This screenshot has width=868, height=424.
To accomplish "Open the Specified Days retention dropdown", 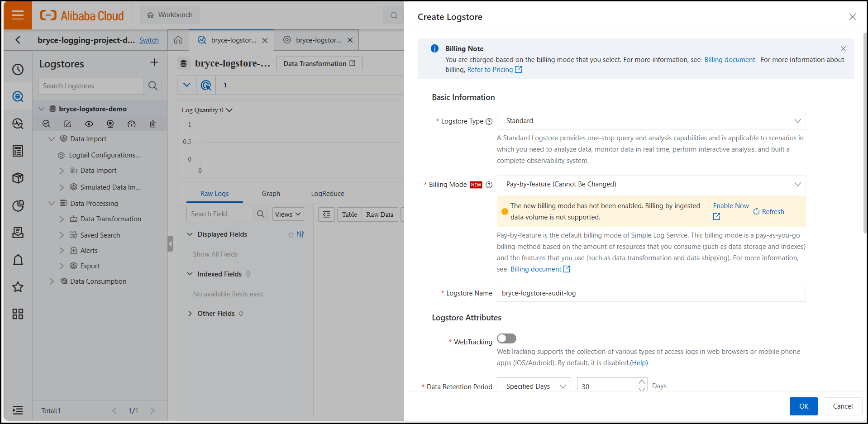I will click(x=534, y=386).
